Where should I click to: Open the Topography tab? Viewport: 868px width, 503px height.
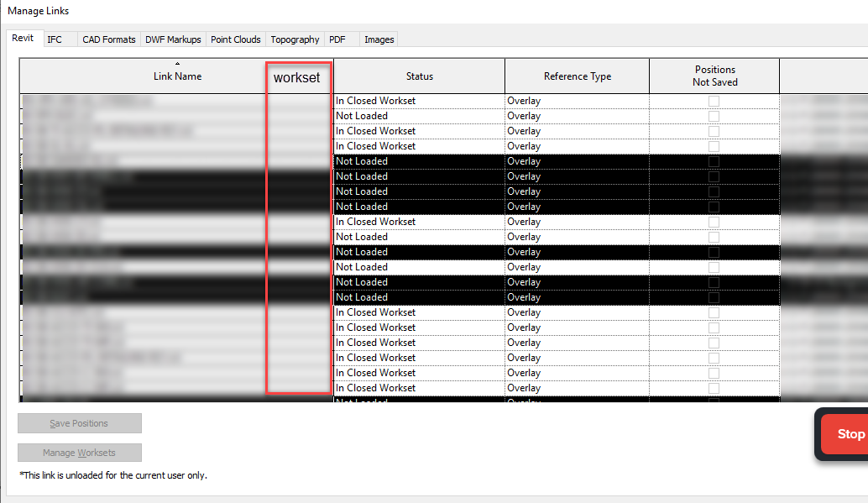[295, 39]
